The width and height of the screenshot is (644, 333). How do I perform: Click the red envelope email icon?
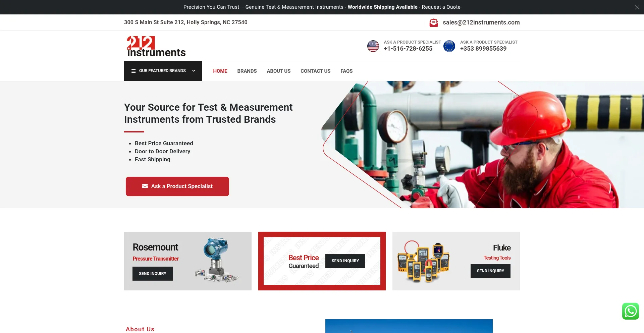click(x=434, y=22)
